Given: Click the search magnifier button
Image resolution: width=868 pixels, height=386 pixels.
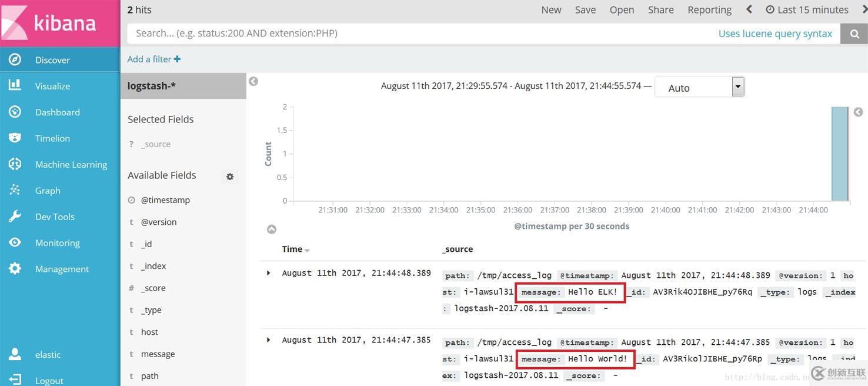Looking at the screenshot, I should click(x=854, y=34).
